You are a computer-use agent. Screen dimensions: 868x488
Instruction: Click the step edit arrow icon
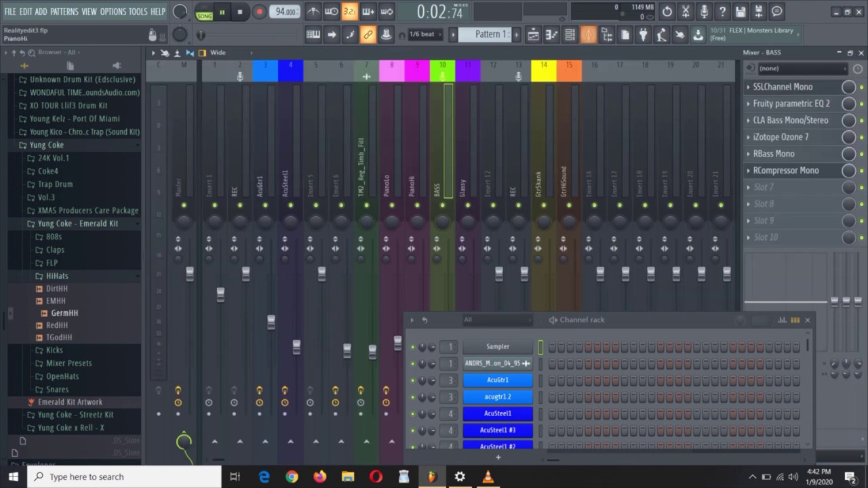[x=332, y=35]
